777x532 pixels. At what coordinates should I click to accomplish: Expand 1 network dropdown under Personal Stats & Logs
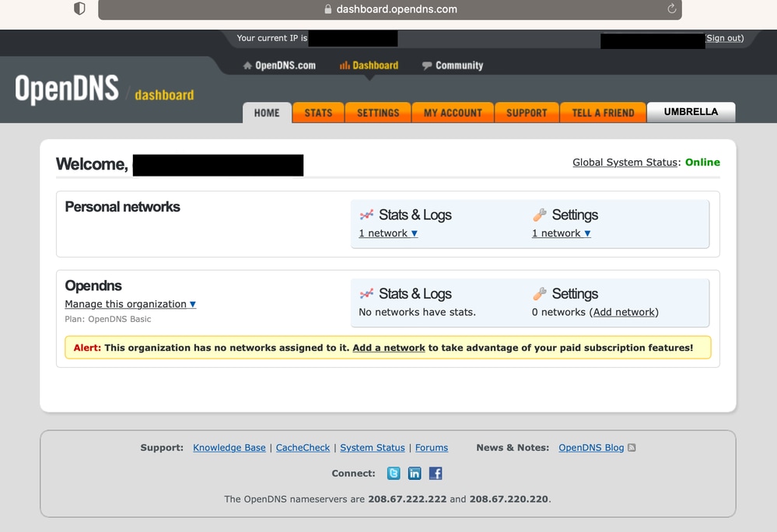click(x=388, y=233)
